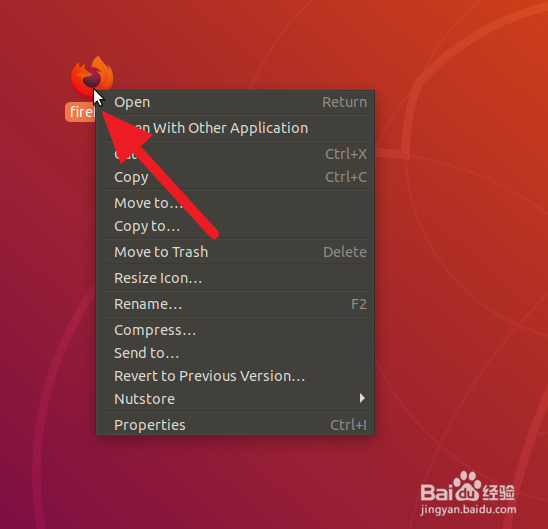Select Move to… menu entry
Screen dimensions: 548x529
point(235,203)
